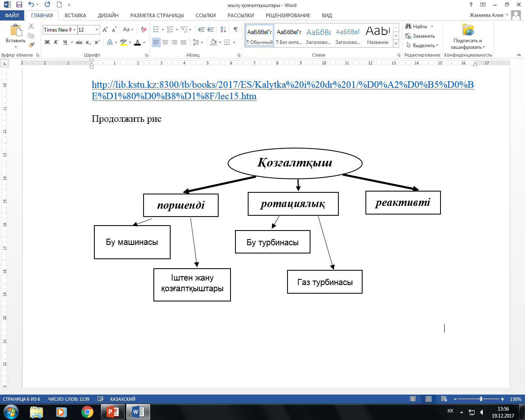Viewport: 525px width, 420px height.
Task: Decrease the paragraph indent
Action: 201,30
